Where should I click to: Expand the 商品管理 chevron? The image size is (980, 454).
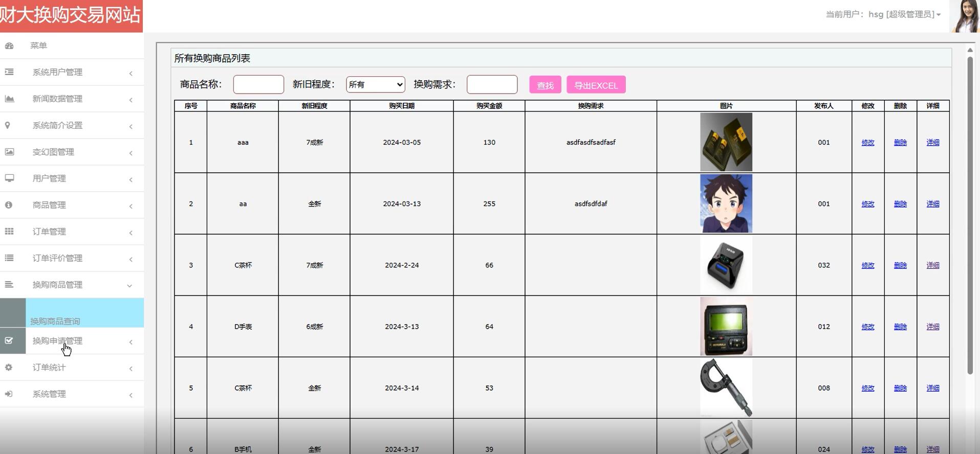click(131, 206)
